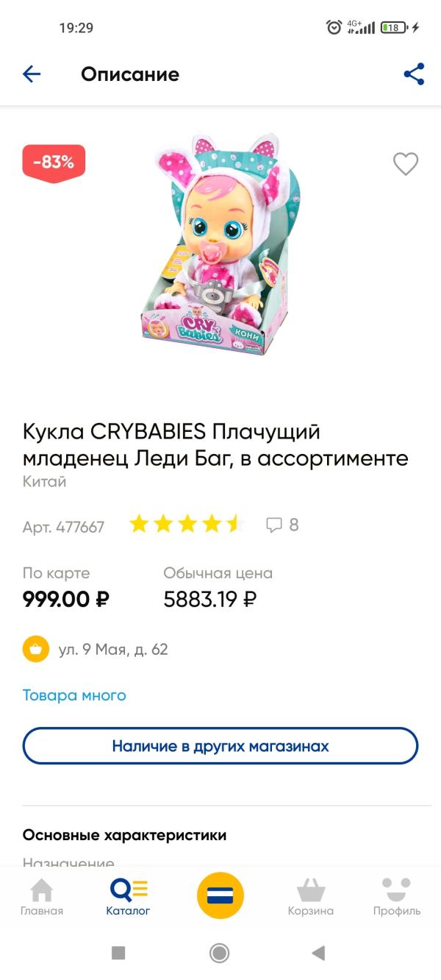
Task: Tap the -83% discount badge
Action: pos(54,163)
